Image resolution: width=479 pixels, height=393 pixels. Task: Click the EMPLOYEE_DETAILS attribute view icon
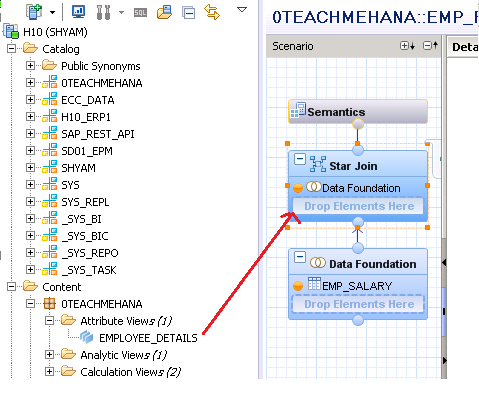(87, 337)
